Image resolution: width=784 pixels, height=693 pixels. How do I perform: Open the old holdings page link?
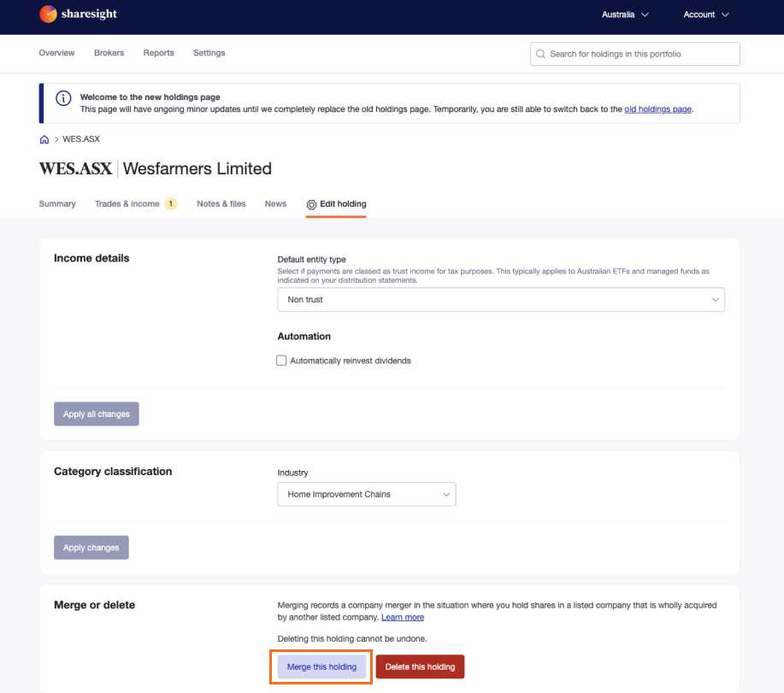(x=657, y=109)
